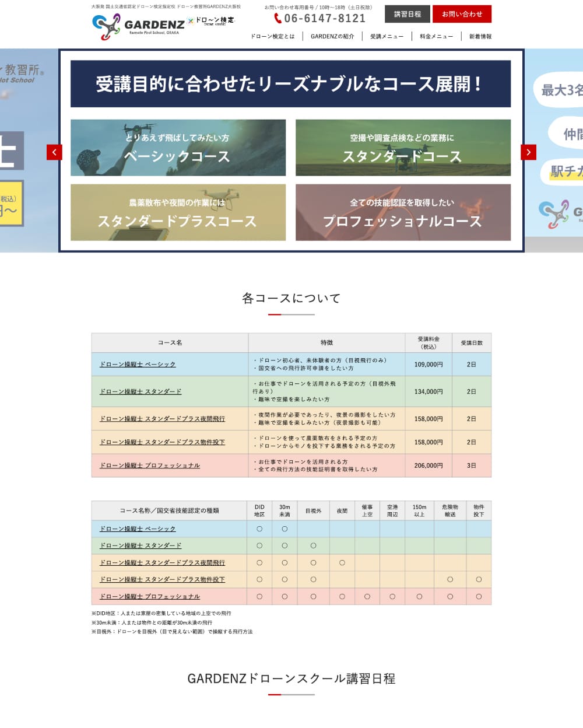Open 新着情報 in the navigation bar
Screen dimensions: 583x728
click(x=480, y=36)
